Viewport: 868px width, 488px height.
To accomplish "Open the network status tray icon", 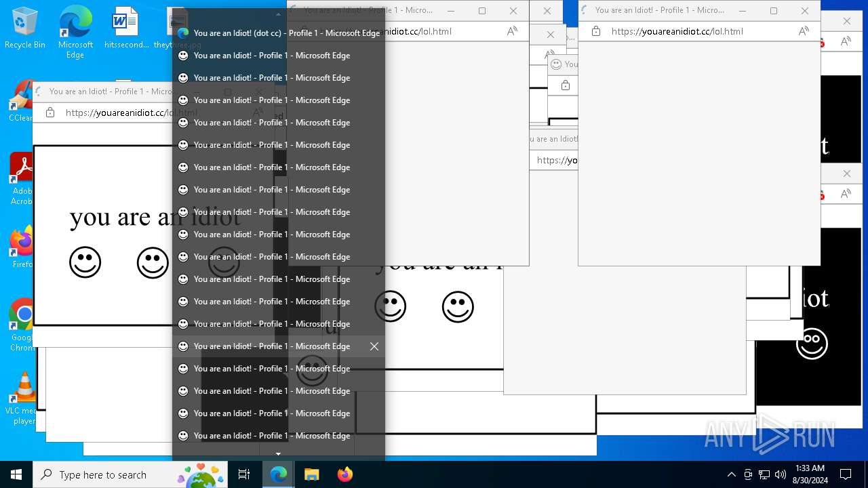I will [764, 474].
